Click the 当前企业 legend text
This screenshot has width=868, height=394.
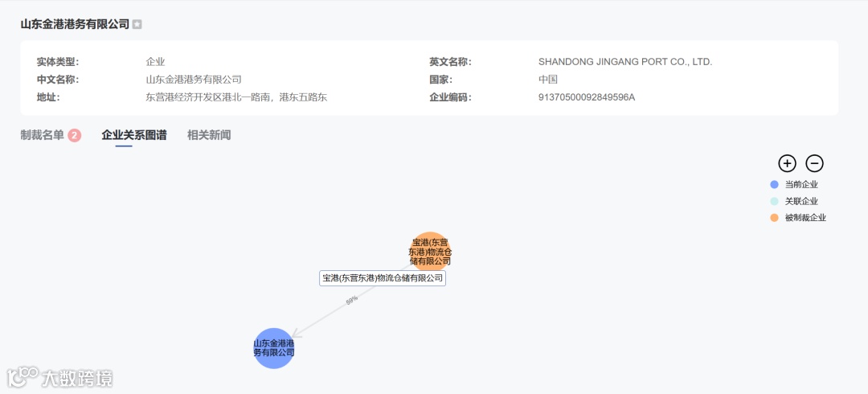(x=801, y=184)
